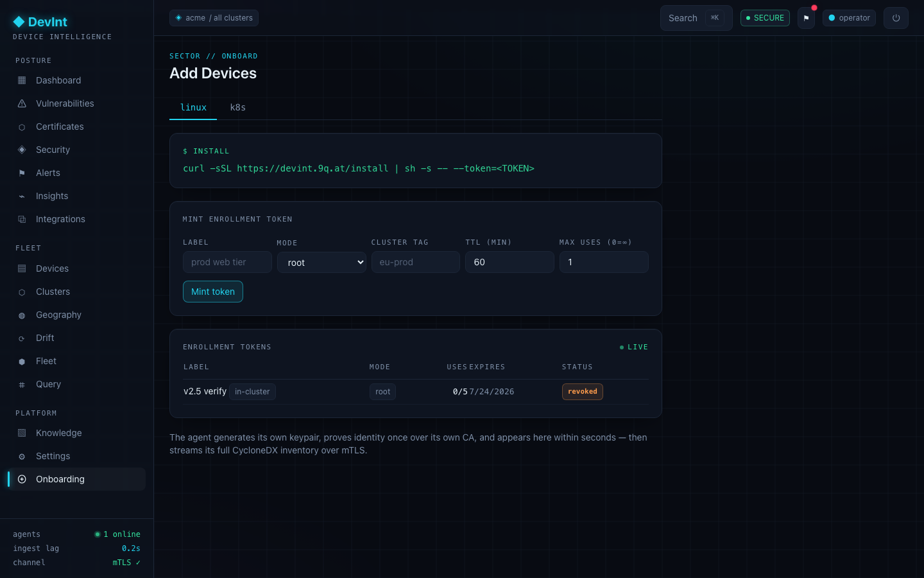Switch to the linux tab

click(193, 107)
